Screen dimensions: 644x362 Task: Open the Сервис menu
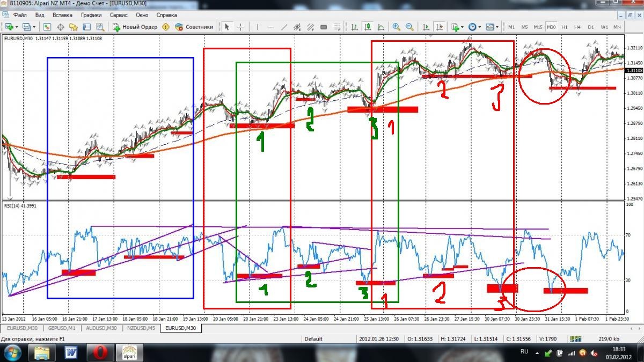click(119, 15)
